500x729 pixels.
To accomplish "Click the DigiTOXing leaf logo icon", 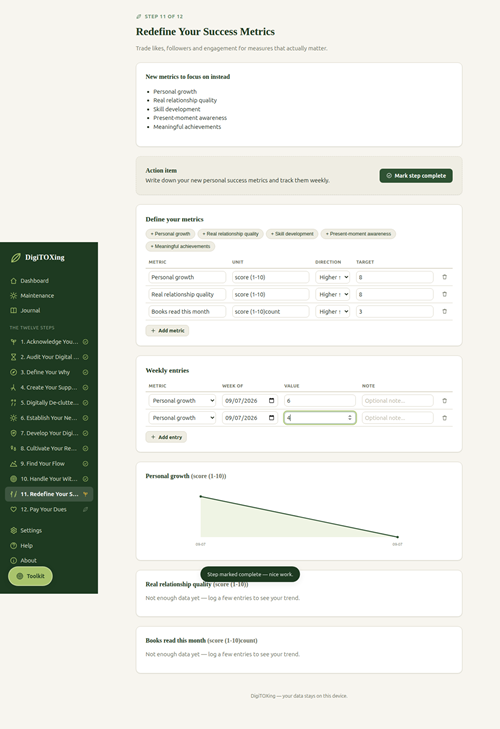I will tap(16, 258).
